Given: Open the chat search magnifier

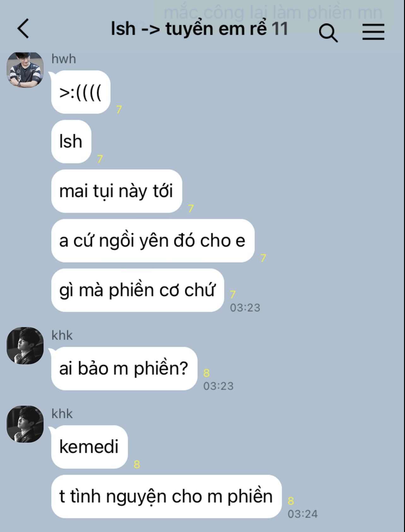Looking at the screenshot, I should [x=328, y=33].
